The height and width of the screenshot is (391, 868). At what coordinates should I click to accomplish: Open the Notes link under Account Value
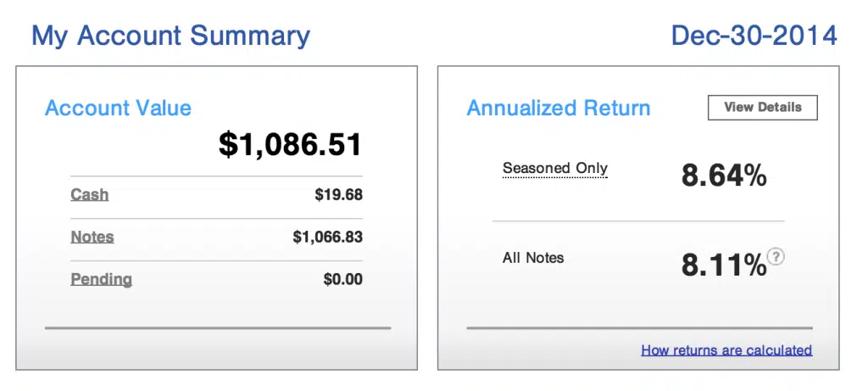[92, 237]
